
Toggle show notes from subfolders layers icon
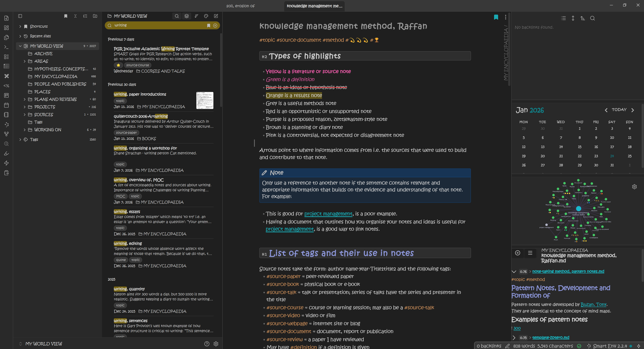186,16
